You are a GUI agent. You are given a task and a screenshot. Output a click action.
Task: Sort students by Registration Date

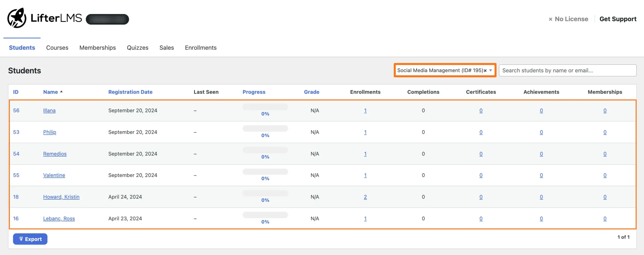[x=130, y=92]
